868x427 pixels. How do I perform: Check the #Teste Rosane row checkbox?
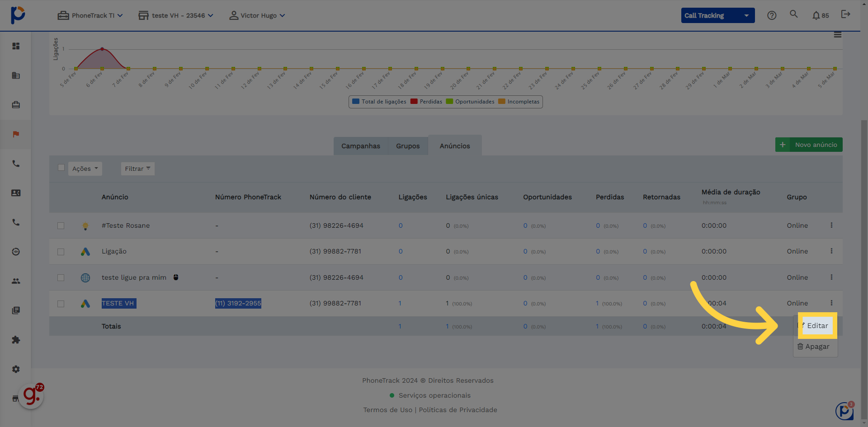click(x=61, y=225)
